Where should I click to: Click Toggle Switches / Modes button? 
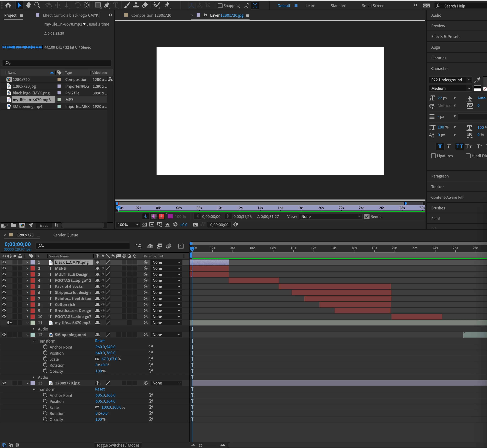coord(118,445)
